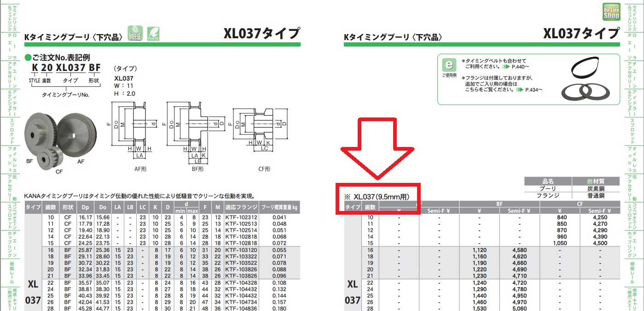Click the 材質 header in material table
The width and height of the screenshot is (644, 311).
[x=596, y=181]
